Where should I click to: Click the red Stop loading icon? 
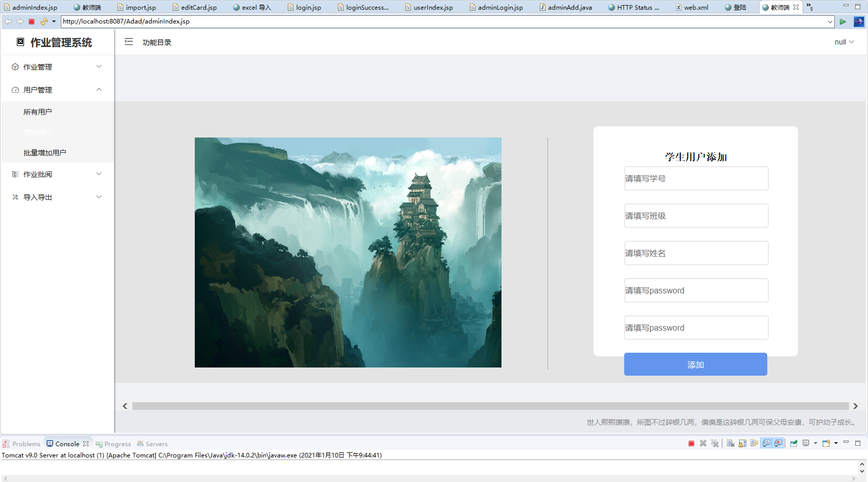[x=31, y=21]
